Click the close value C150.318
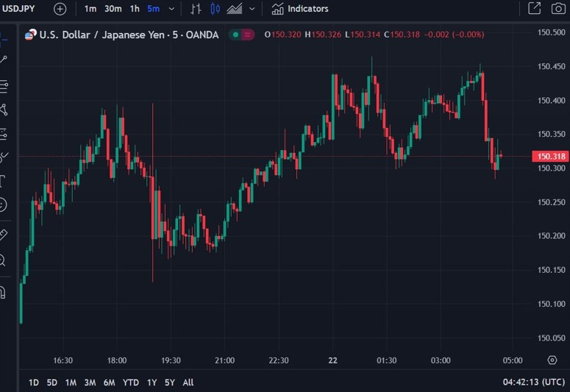 coord(402,35)
